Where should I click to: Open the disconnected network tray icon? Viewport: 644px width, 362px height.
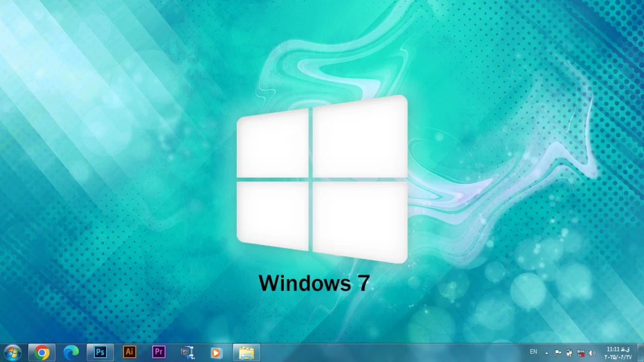tap(581, 352)
